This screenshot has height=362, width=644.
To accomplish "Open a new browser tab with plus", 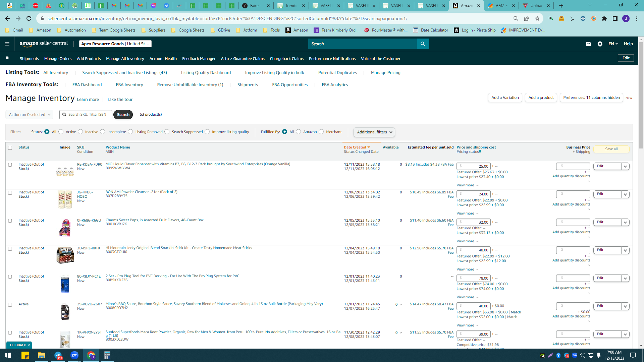I will [x=561, y=6].
